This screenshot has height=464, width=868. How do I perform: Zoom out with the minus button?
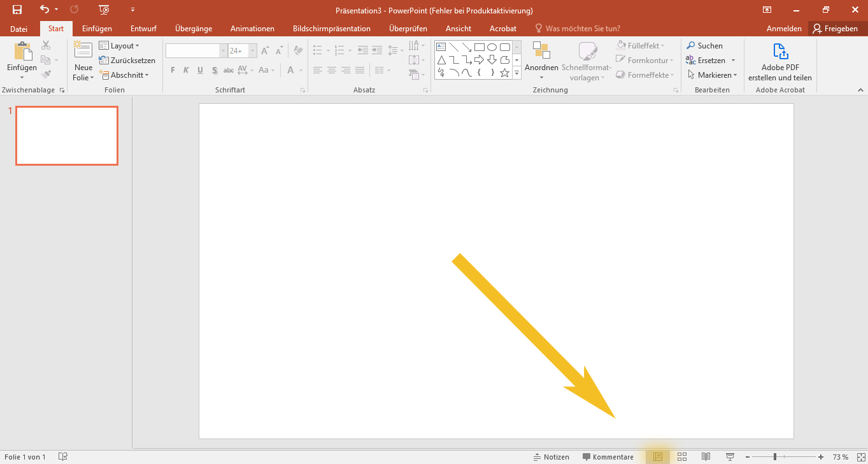[748, 457]
